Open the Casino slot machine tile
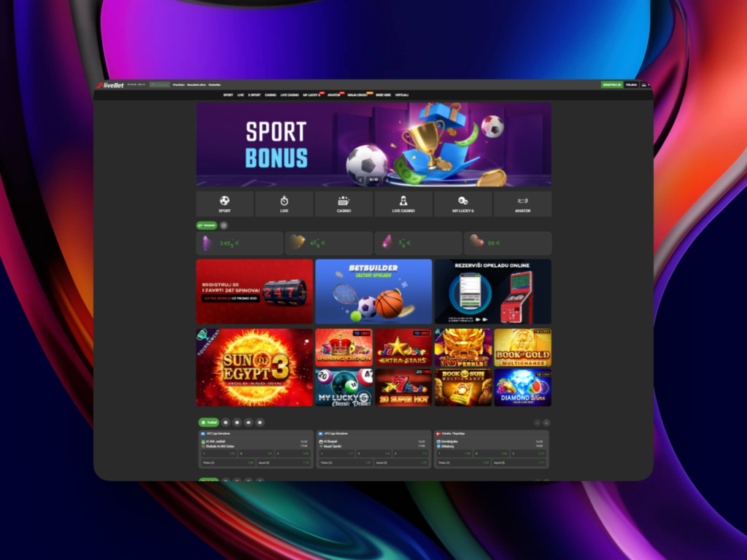 click(344, 204)
